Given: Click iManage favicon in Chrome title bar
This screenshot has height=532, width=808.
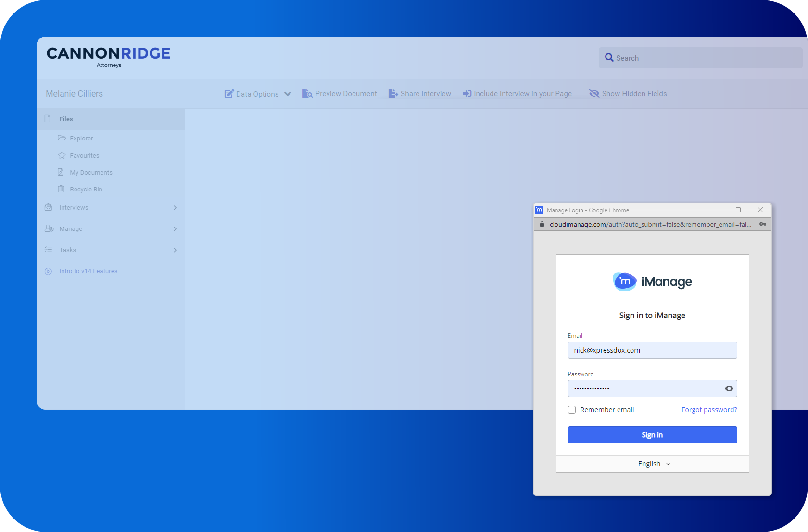Looking at the screenshot, I should pos(539,210).
